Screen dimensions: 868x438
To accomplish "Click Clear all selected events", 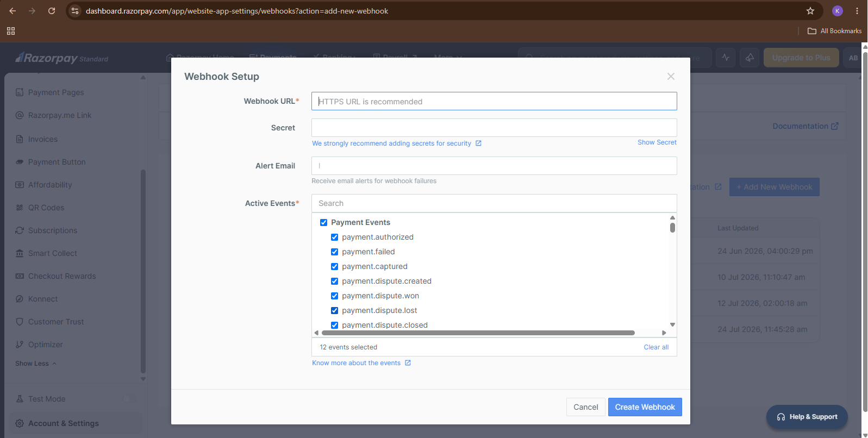I will tap(656, 347).
